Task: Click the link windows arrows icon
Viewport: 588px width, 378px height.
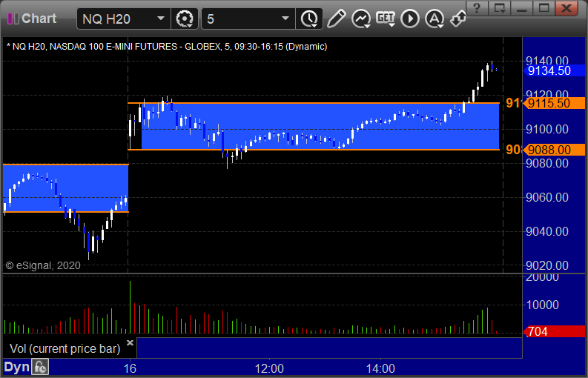Action: click(x=458, y=19)
